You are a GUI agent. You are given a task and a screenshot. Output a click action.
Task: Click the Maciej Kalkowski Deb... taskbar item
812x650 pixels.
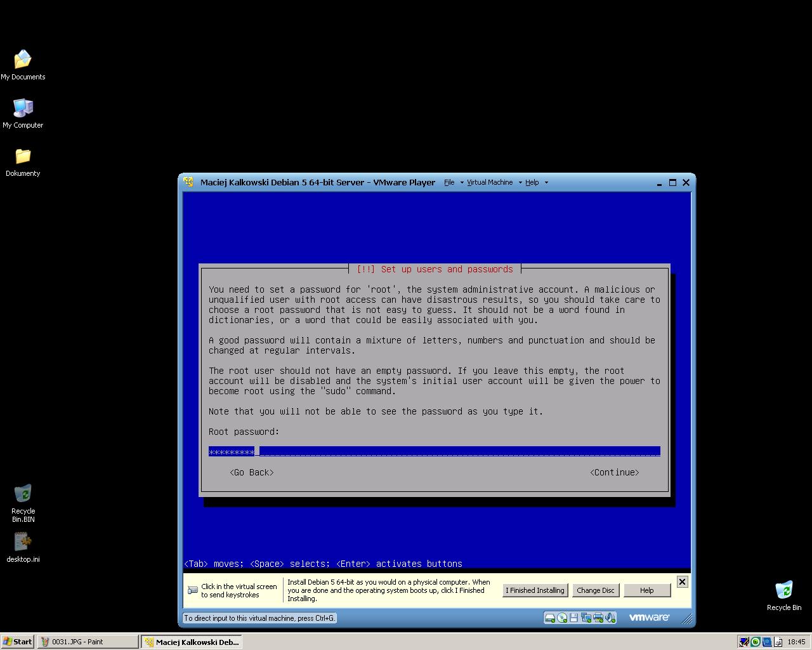192,642
